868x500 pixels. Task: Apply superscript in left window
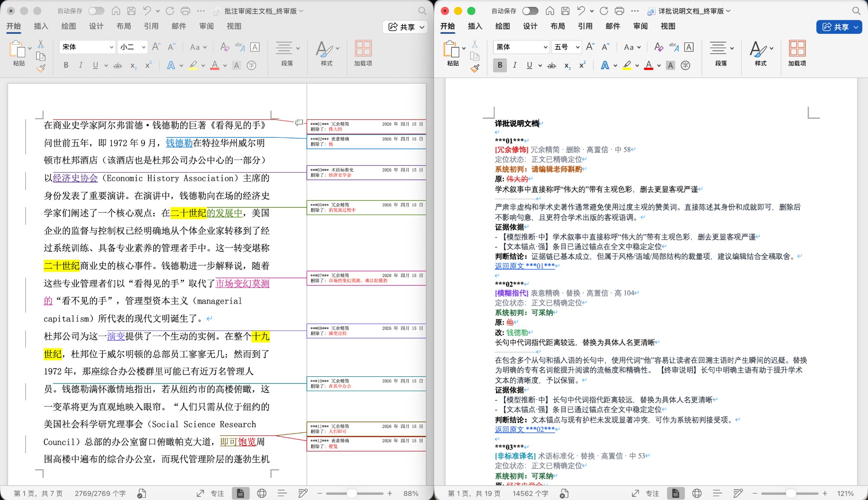point(148,65)
